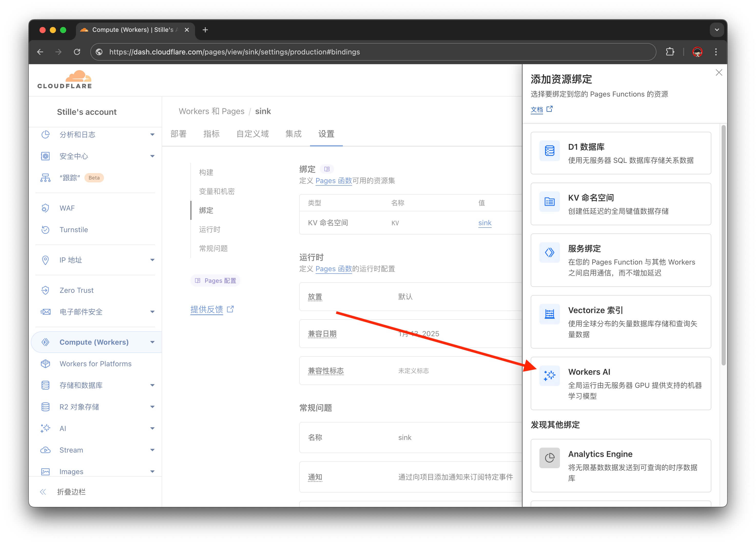Close the 添加资源绑定 panel

(719, 73)
